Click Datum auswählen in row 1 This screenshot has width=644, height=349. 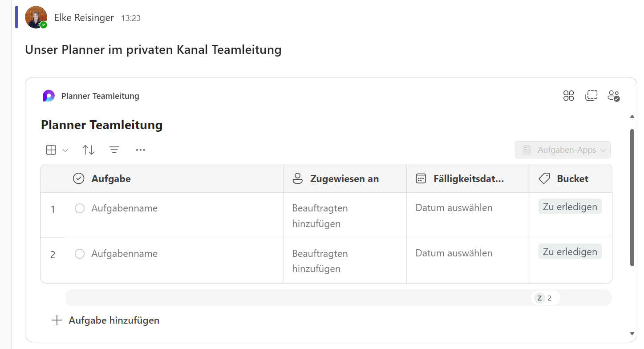tap(454, 208)
